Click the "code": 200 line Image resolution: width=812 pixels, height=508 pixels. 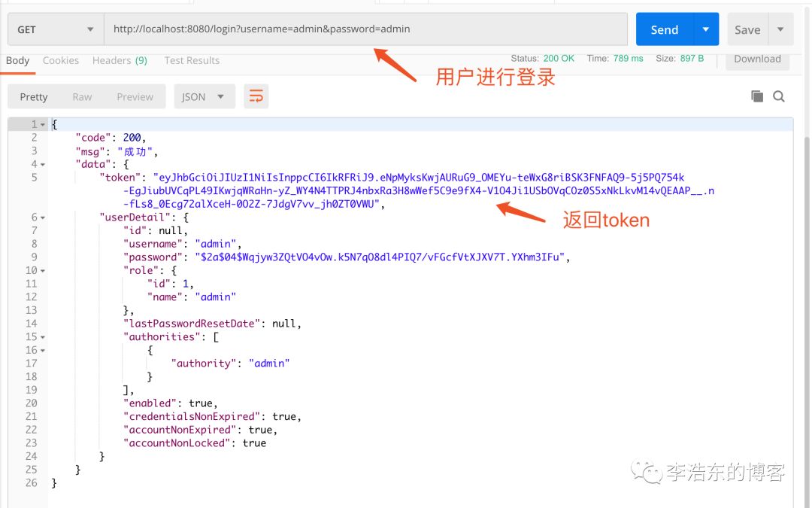coord(111,138)
